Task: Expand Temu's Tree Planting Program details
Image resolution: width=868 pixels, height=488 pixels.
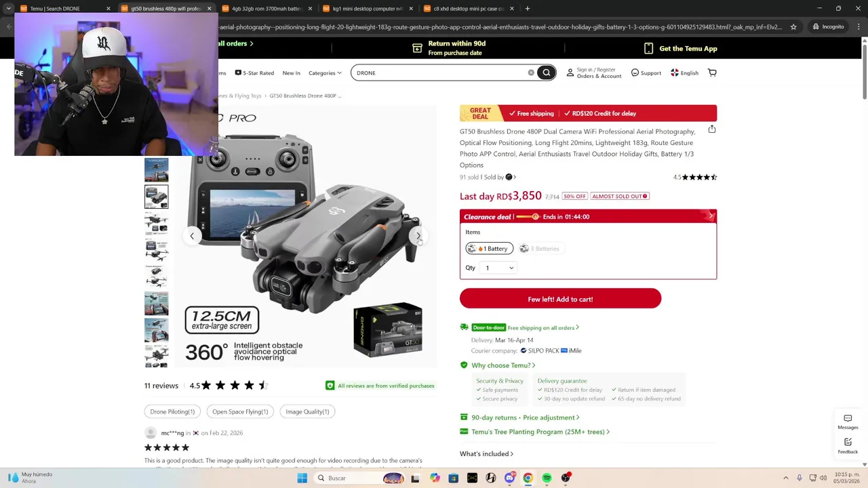Action: pos(540,432)
